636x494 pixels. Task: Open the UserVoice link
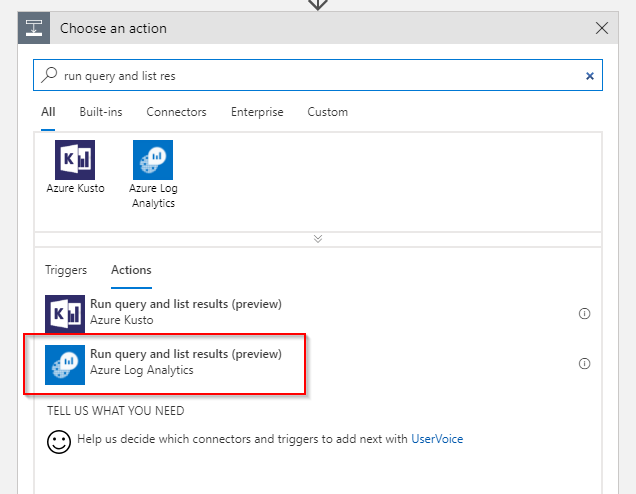(437, 439)
